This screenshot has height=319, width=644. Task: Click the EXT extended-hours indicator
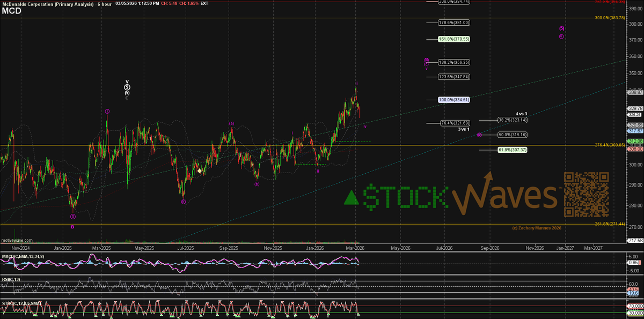[x=204, y=3]
